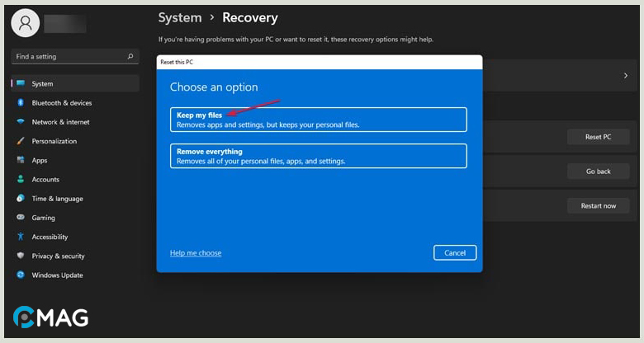Click the Windows Update icon
644x343 pixels.
(x=21, y=275)
